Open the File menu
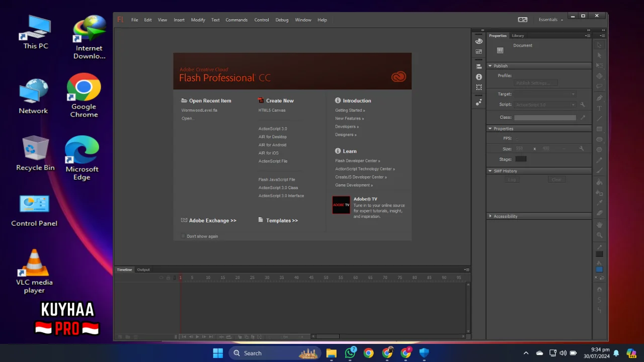The width and height of the screenshot is (644, 362). pyautogui.click(x=135, y=20)
